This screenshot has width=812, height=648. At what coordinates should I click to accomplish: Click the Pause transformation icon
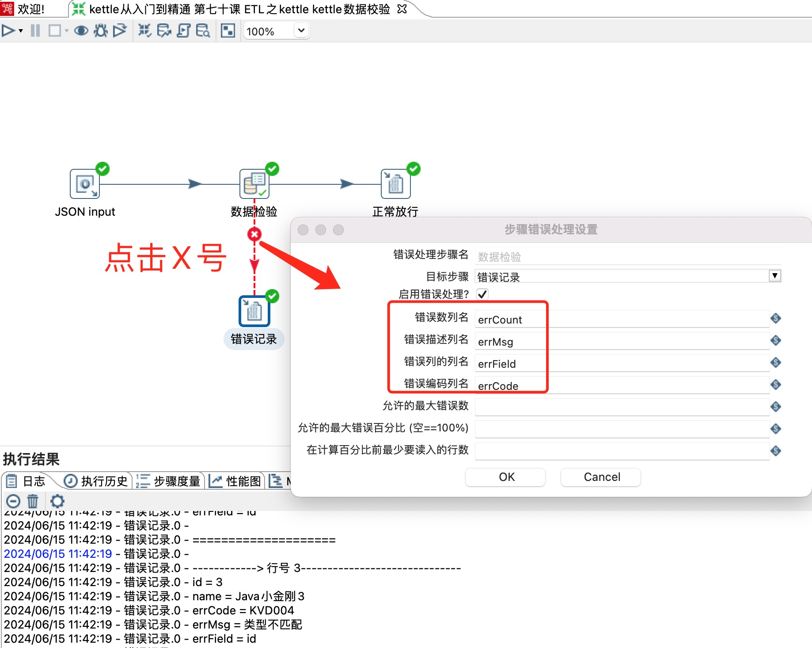click(35, 30)
